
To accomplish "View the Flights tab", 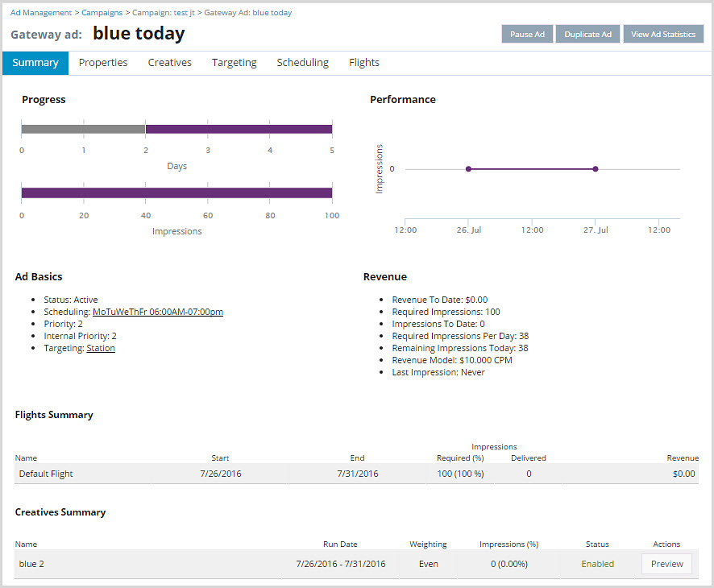I will click(363, 62).
